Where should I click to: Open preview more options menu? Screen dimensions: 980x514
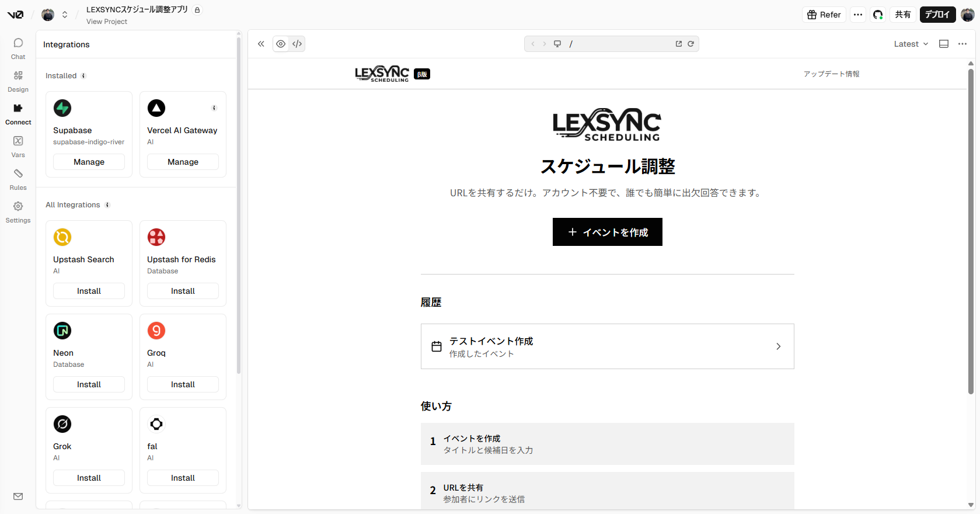point(962,44)
